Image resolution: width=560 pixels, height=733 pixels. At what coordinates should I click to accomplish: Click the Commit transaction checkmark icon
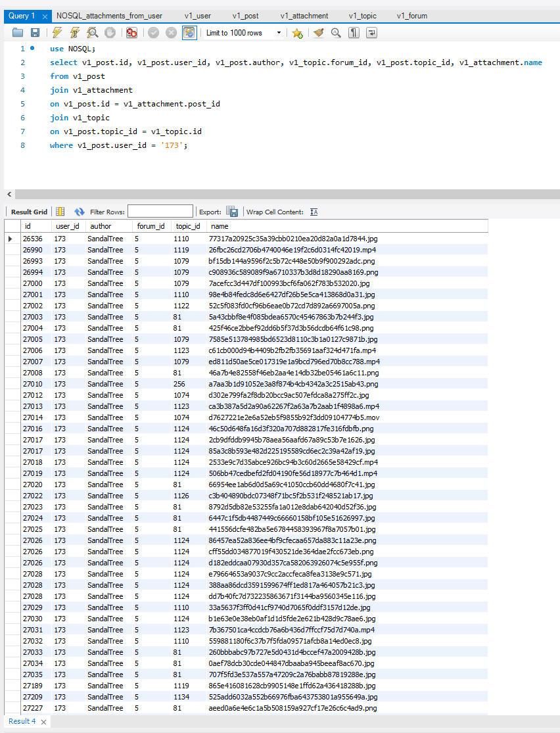tap(154, 33)
